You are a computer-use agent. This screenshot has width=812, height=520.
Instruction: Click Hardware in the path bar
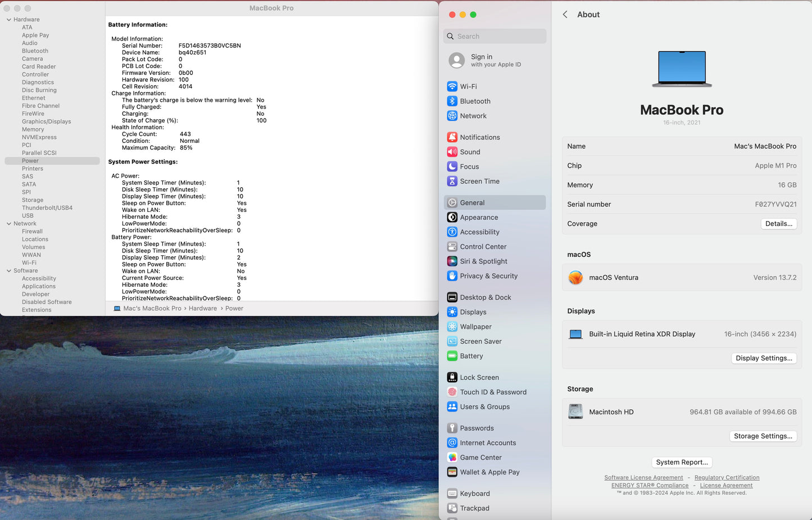[203, 309]
